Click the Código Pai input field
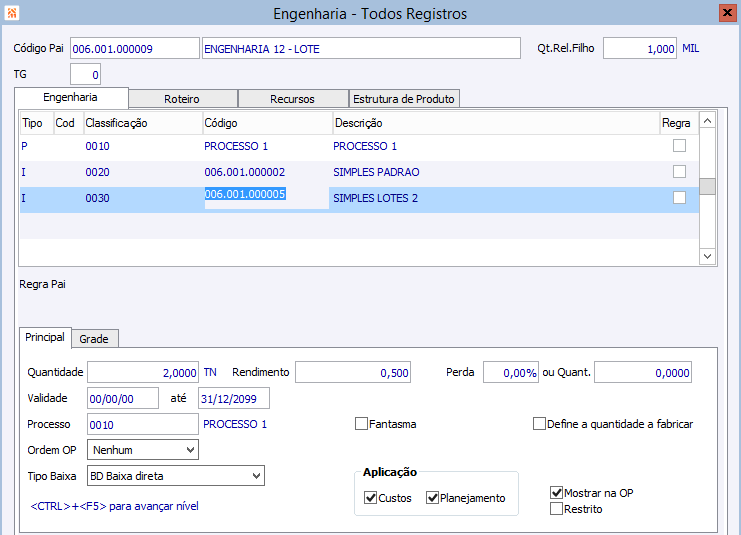The height and width of the screenshot is (535, 741). click(134, 49)
